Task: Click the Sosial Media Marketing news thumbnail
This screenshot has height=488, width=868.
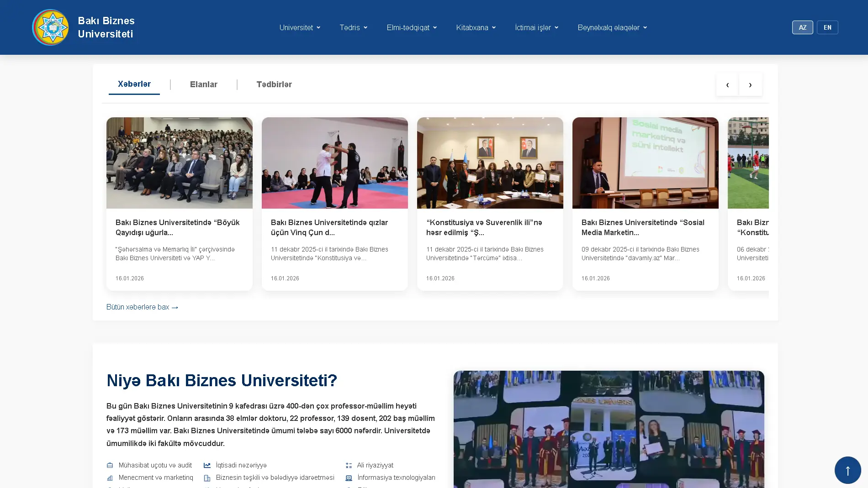Action: pos(645,163)
